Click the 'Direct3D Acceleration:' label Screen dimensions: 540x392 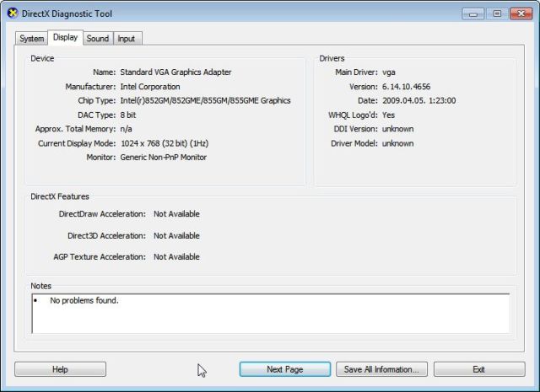(106, 236)
